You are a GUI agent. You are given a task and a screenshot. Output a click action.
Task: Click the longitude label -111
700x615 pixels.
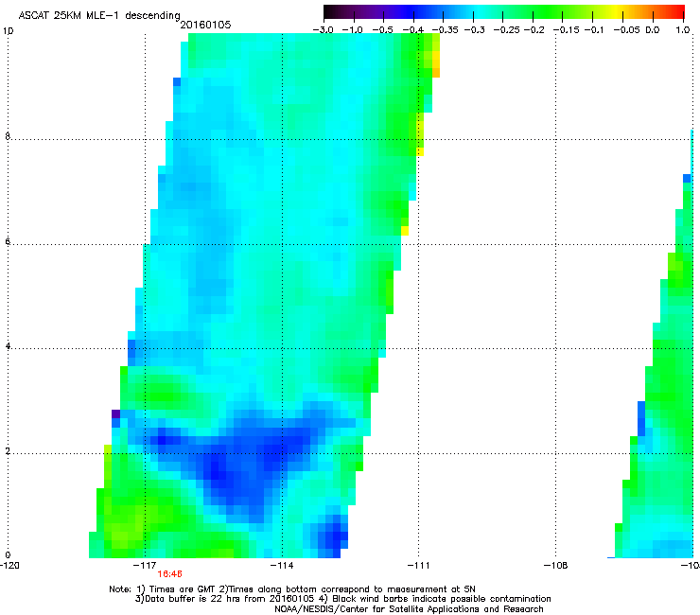(x=418, y=566)
